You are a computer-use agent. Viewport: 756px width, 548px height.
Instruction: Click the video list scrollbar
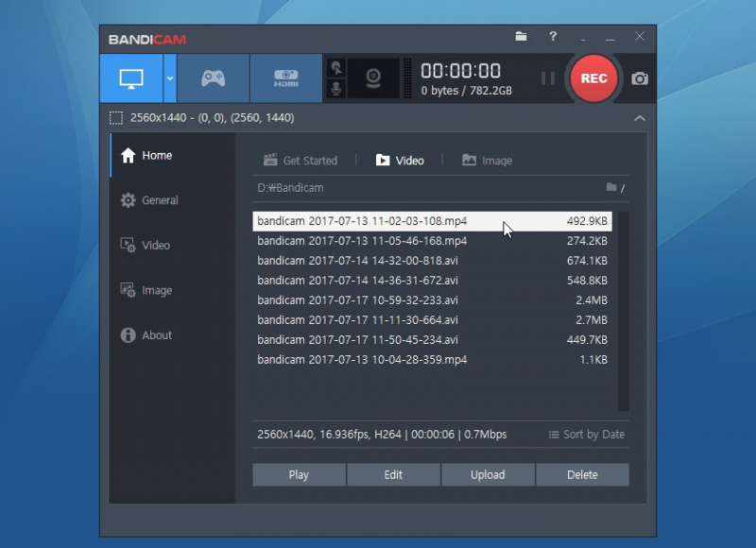(624, 312)
